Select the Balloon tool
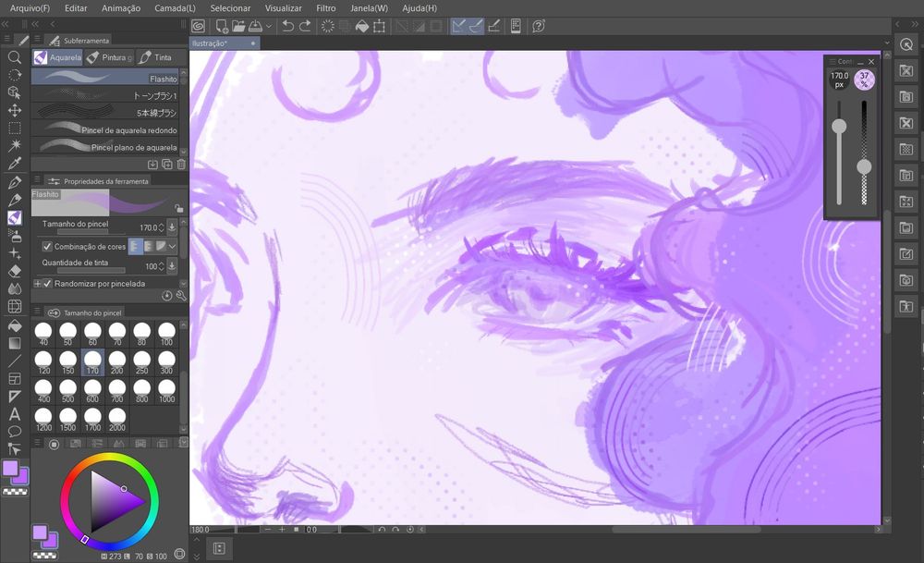 click(15, 432)
